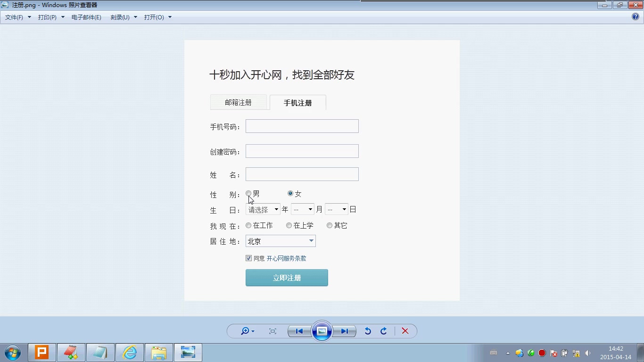Show hidden tray icons arrow

[x=508, y=353]
